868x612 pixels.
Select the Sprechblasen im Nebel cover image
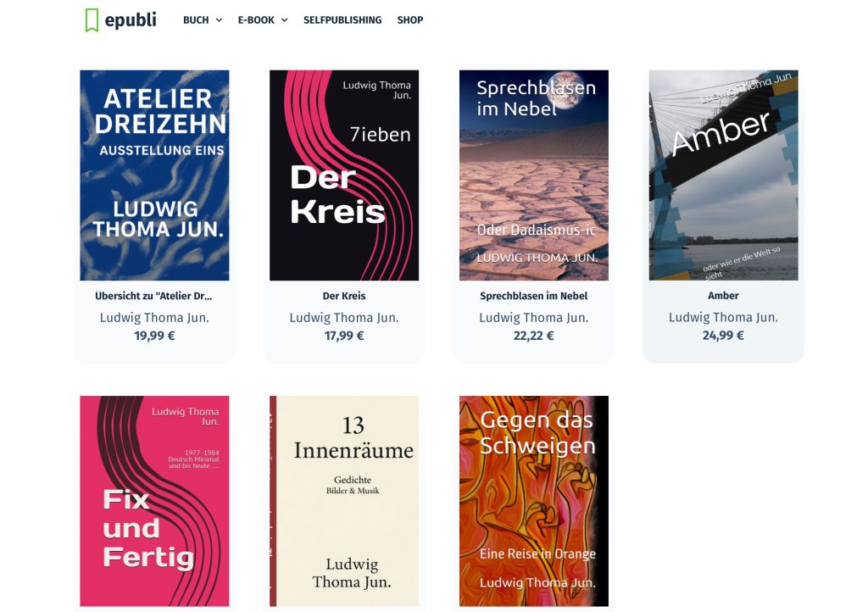pyautogui.click(x=534, y=175)
